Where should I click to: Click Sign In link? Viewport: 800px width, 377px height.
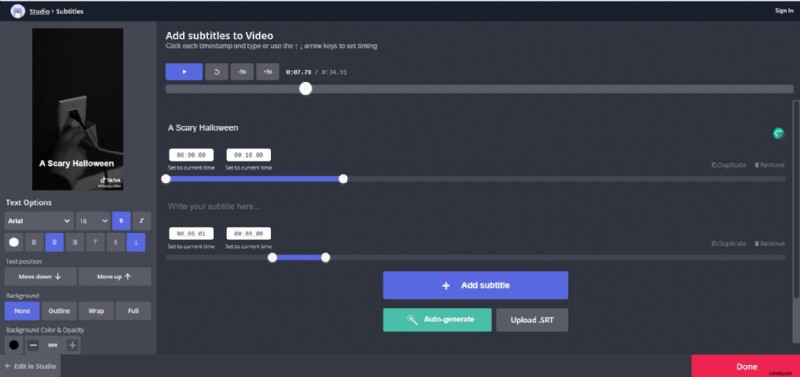click(784, 11)
